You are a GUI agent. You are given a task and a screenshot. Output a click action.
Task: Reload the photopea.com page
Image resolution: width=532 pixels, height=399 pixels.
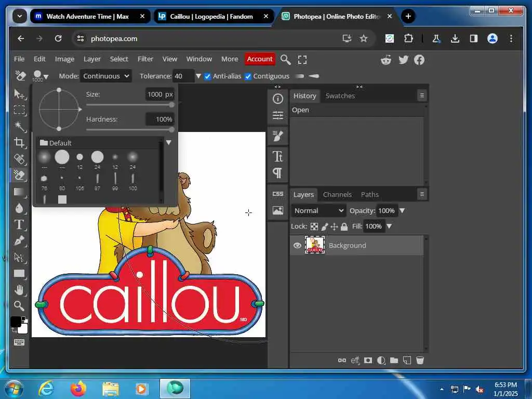(58, 38)
